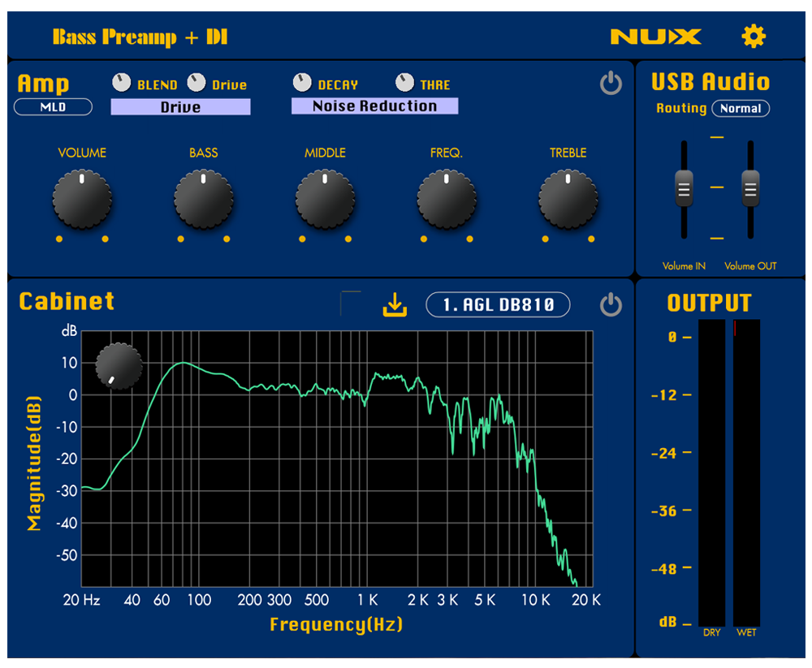Screen dimensions: 812x668
Task: Click the THRE threshold mini knob
Action: pos(404,83)
